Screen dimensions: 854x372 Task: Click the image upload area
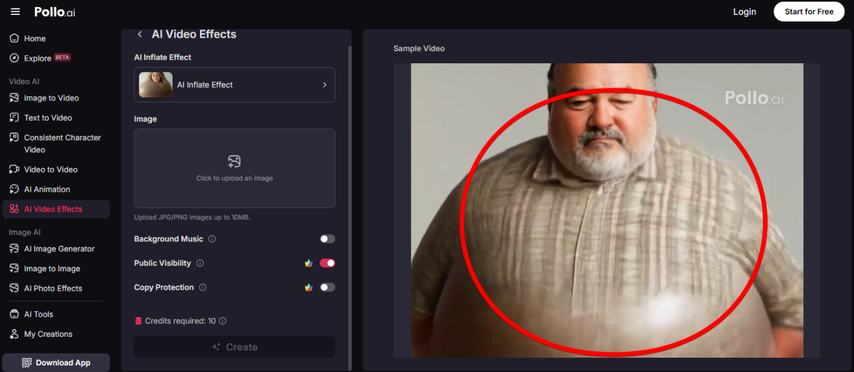[x=235, y=168]
